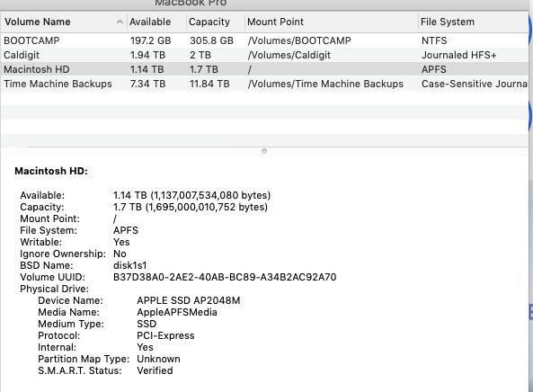
Task: Click the NTFS file system cell
Action: pyautogui.click(x=434, y=40)
